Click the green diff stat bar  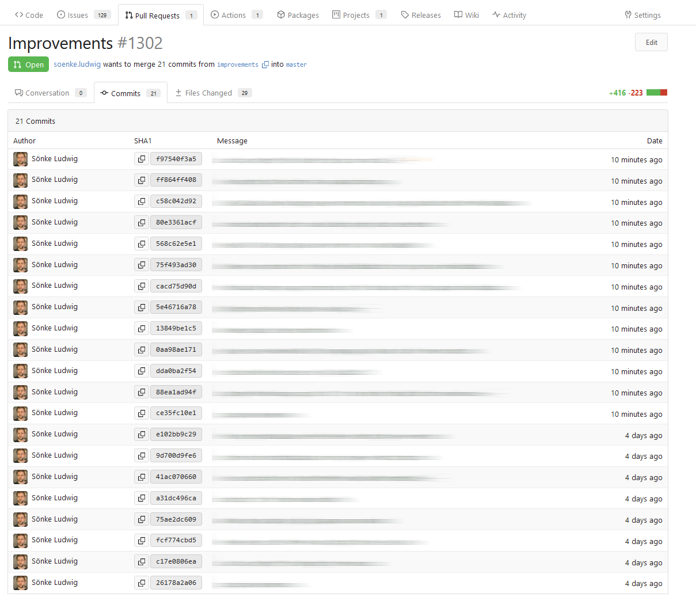[x=653, y=92]
